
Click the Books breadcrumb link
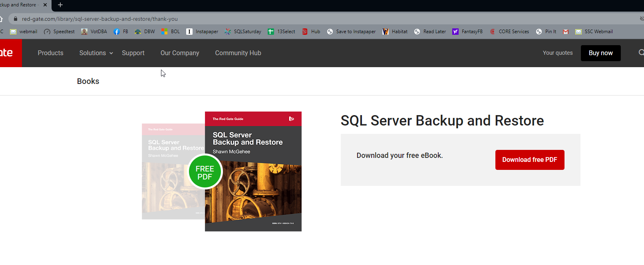88,81
